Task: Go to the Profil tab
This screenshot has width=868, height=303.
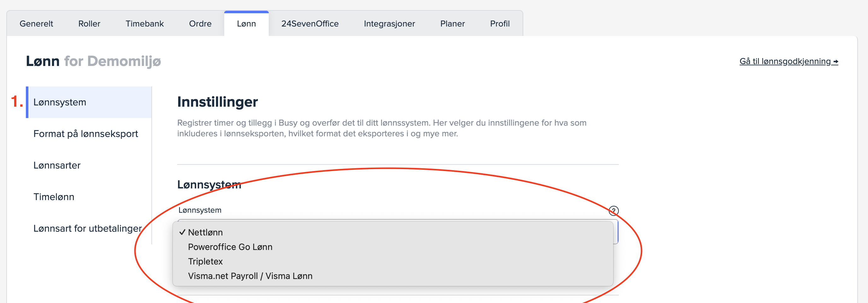Action: point(499,24)
